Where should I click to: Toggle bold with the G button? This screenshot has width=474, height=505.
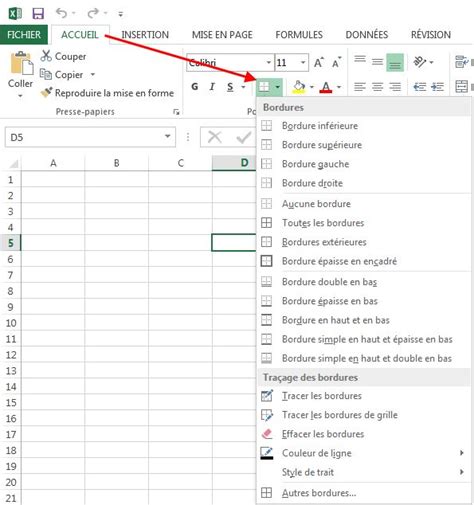point(195,87)
